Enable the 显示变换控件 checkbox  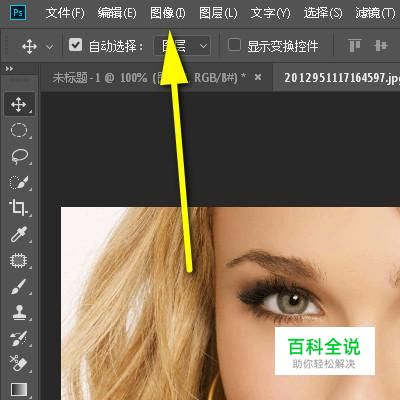(234, 44)
